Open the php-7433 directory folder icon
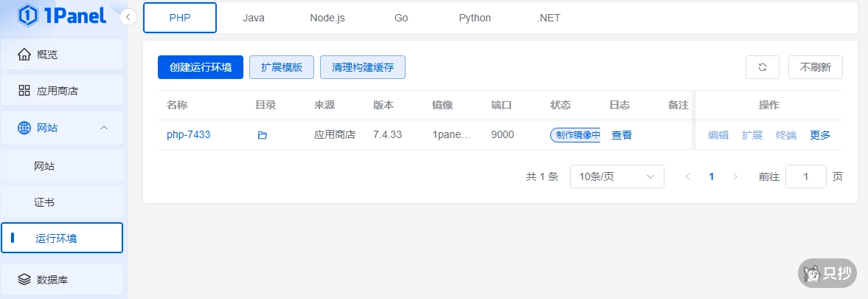The image size is (868, 299). click(x=263, y=135)
